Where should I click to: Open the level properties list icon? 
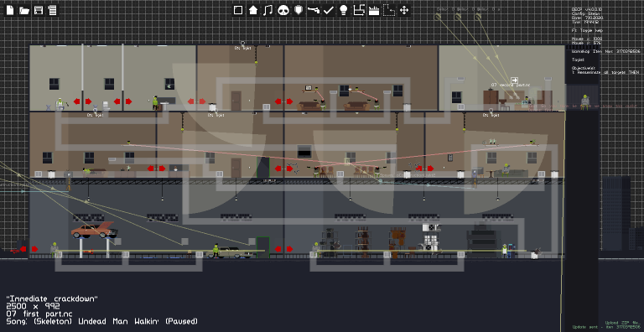pyautogui.click(x=52, y=10)
